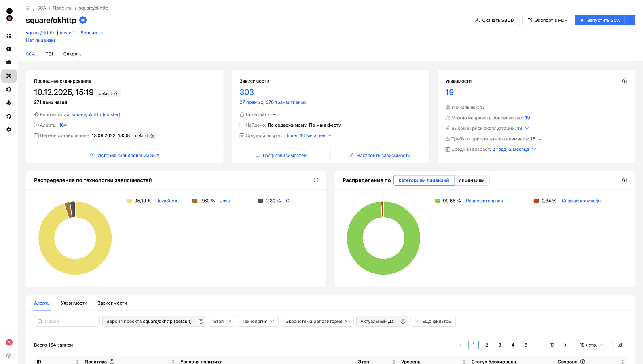Click the 'Запустить SCA' button

tap(600, 20)
